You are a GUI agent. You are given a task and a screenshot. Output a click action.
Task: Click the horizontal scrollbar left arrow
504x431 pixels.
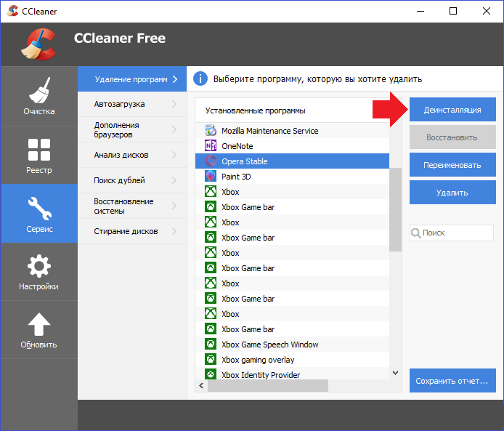(x=202, y=385)
